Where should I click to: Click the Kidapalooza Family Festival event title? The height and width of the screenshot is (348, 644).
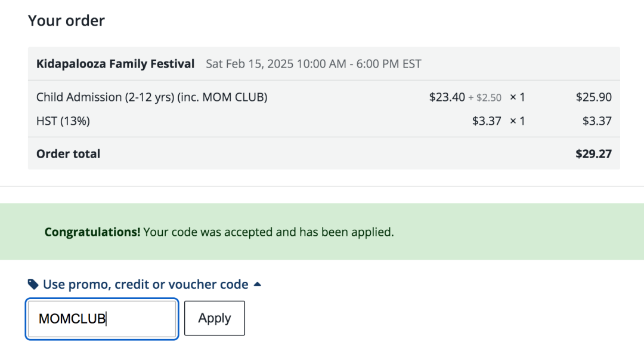[116, 64]
